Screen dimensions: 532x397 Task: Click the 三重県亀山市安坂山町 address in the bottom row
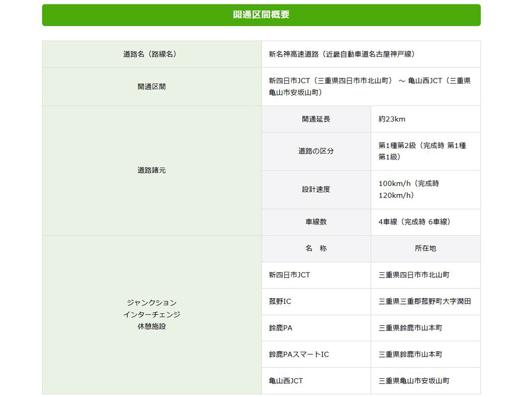click(414, 381)
